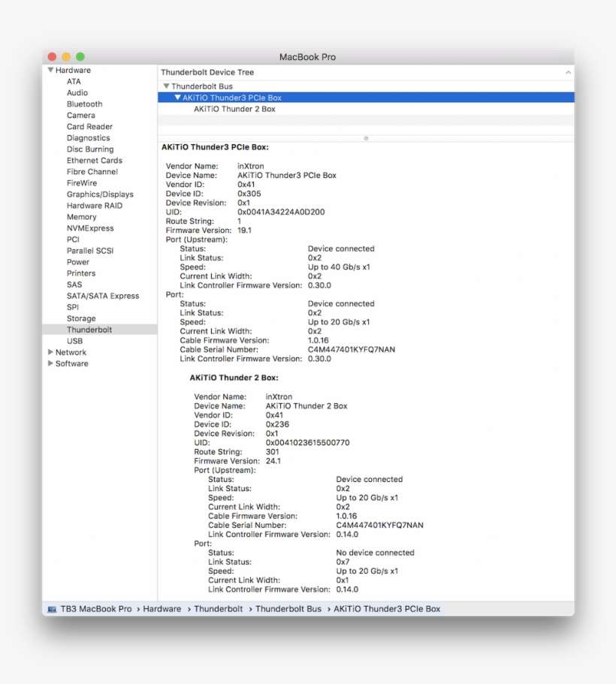The image size is (616, 684).
Task: Click the computer icon in the path bar
Action: coord(52,609)
